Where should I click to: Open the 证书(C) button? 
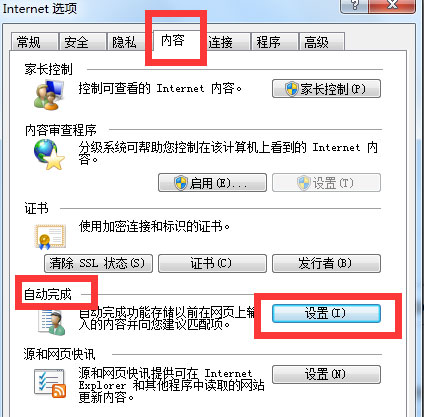[212, 263]
